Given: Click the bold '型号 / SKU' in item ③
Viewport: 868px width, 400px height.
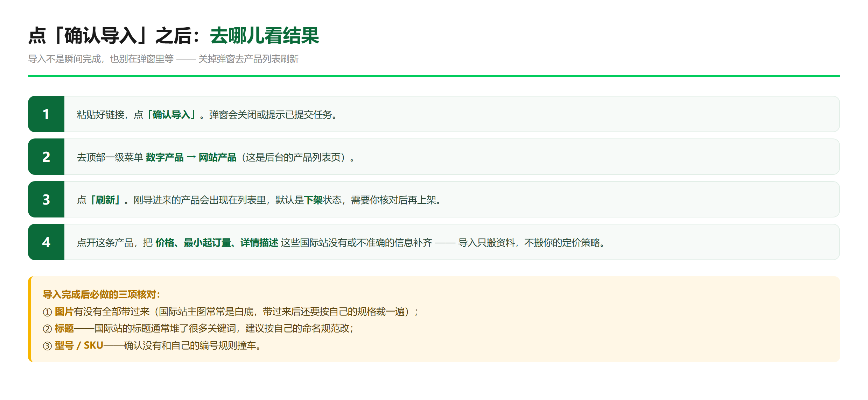Looking at the screenshot, I should tap(79, 345).
